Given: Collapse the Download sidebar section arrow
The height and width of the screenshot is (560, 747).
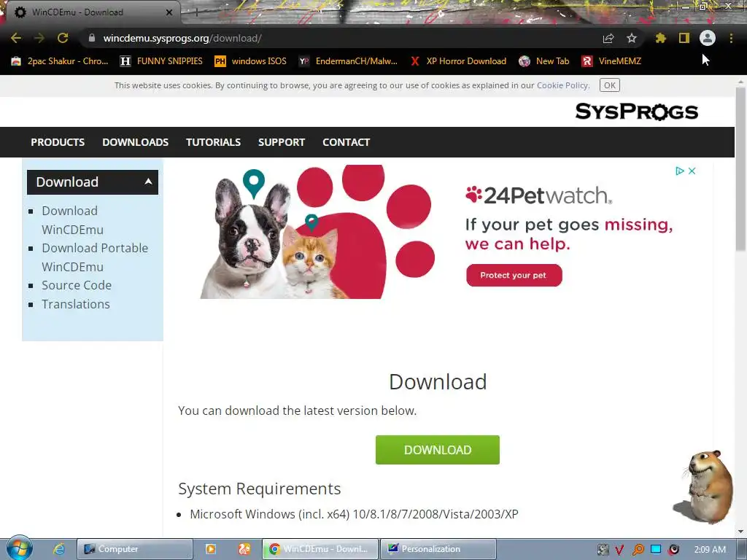Looking at the screenshot, I should click(148, 182).
